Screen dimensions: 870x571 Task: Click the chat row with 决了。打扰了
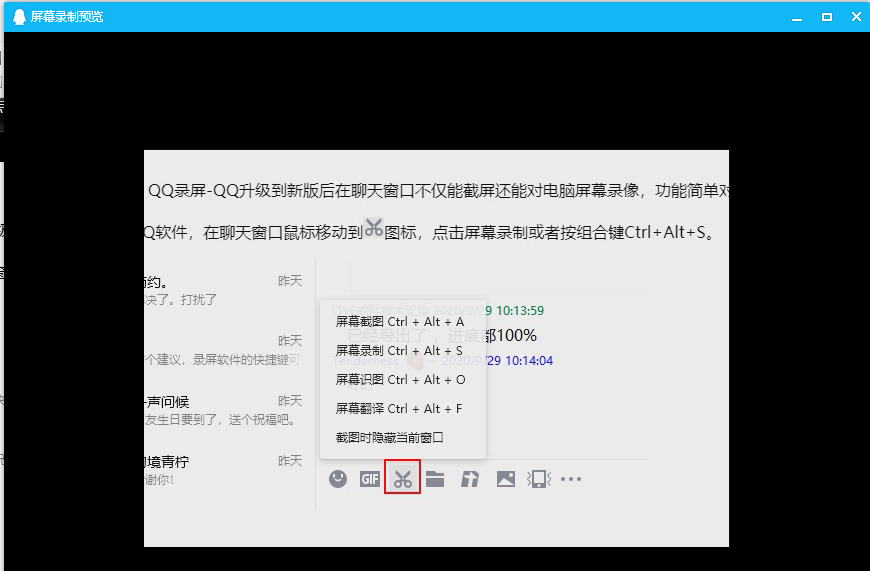224,290
